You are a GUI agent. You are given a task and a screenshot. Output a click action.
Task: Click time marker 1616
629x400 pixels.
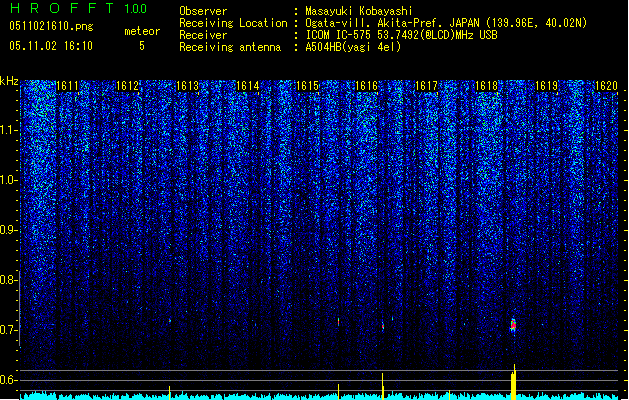click(x=367, y=86)
